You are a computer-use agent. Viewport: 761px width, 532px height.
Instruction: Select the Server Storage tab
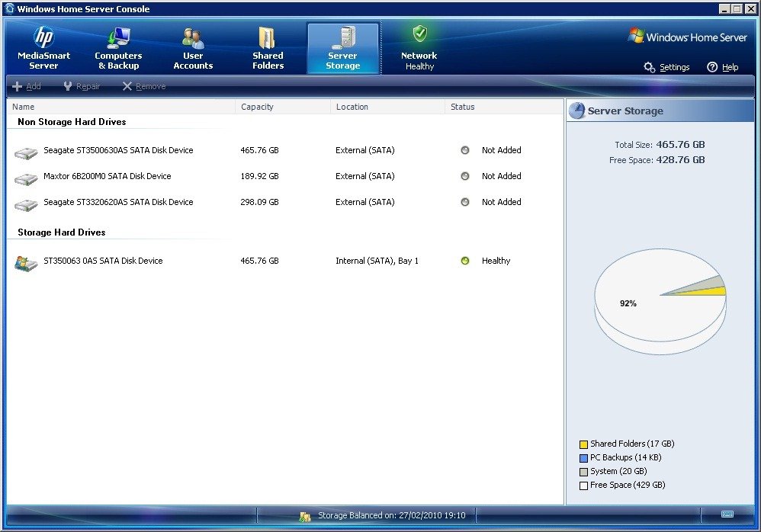click(342, 48)
